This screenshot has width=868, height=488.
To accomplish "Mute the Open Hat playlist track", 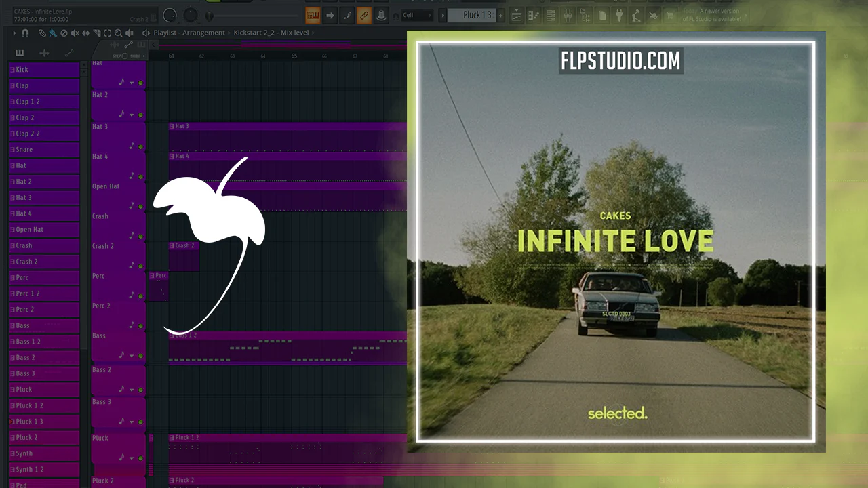I will pyautogui.click(x=141, y=206).
